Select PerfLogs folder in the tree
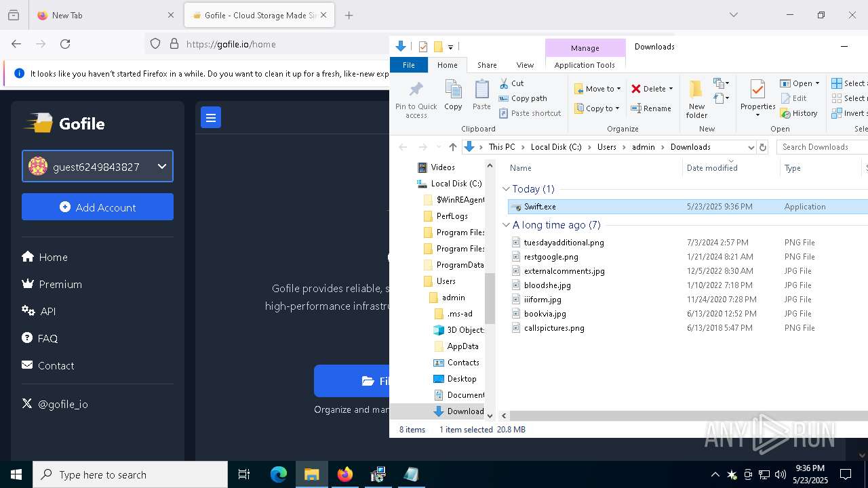The image size is (868, 488). 445,216
